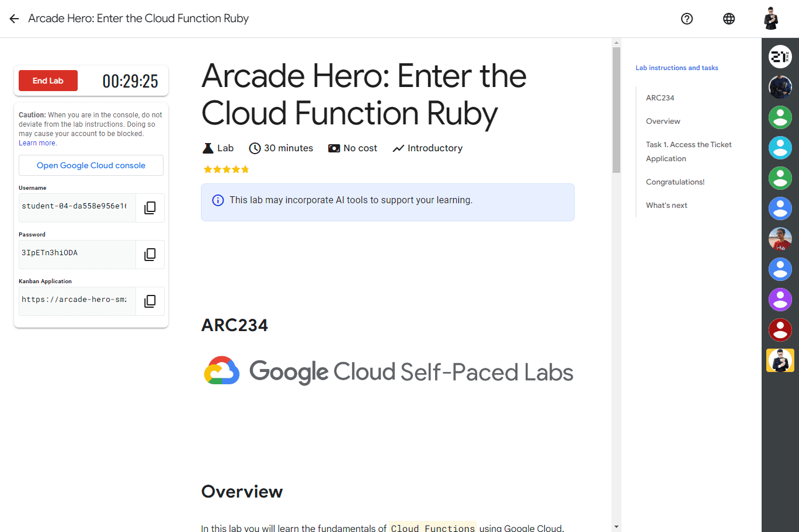The height and width of the screenshot is (532, 799).
Task: Click the five-star lab rating
Action: pyautogui.click(x=226, y=169)
